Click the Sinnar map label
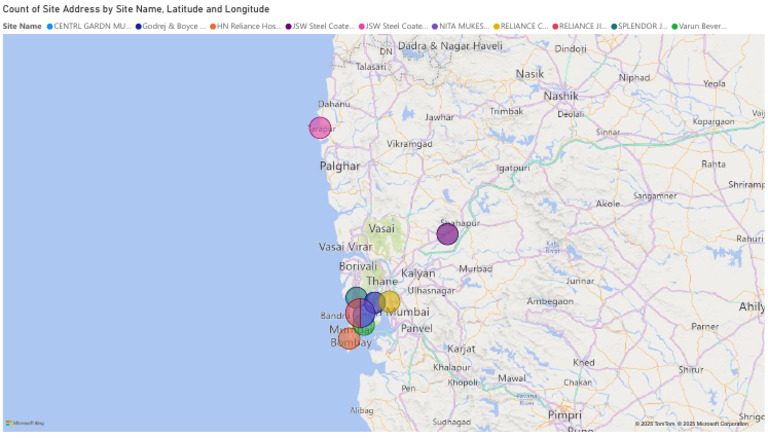768x438 pixels. (x=608, y=132)
